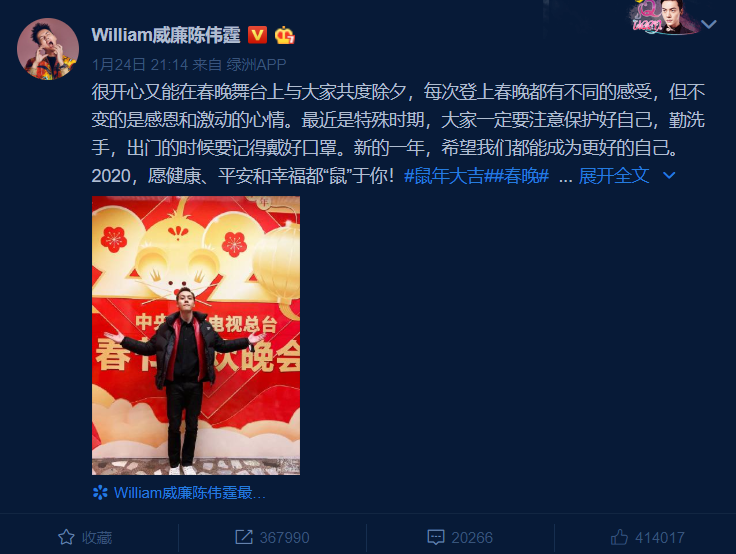The height and width of the screenshot is (554, 736).
Task: Open the post options chevron menu
Action: (x=709, y=24)
